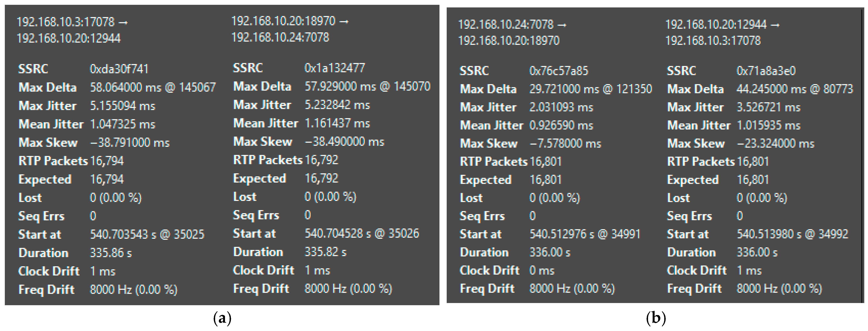Click Max Skew value −7.578000 ms
868x331 pixels.
tap(565, 144)
